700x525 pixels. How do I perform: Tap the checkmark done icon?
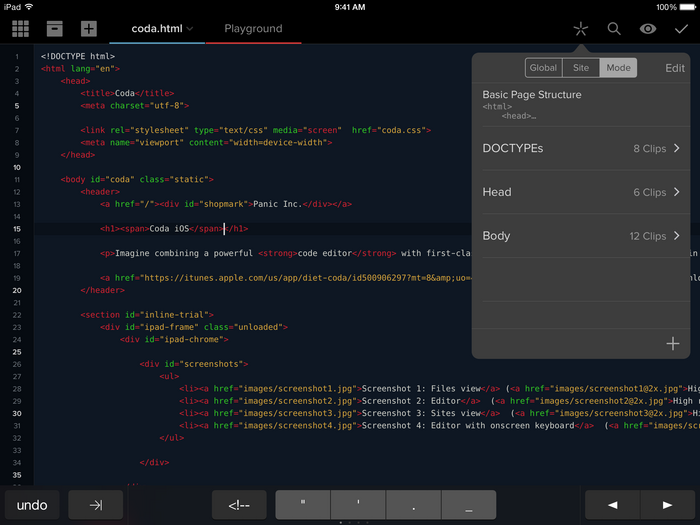pos(681,29)
